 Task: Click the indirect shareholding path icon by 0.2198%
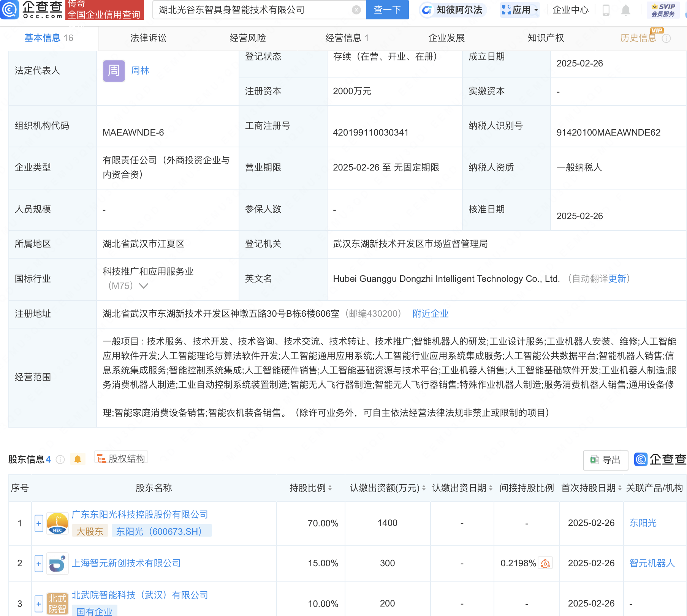point(546,563)
